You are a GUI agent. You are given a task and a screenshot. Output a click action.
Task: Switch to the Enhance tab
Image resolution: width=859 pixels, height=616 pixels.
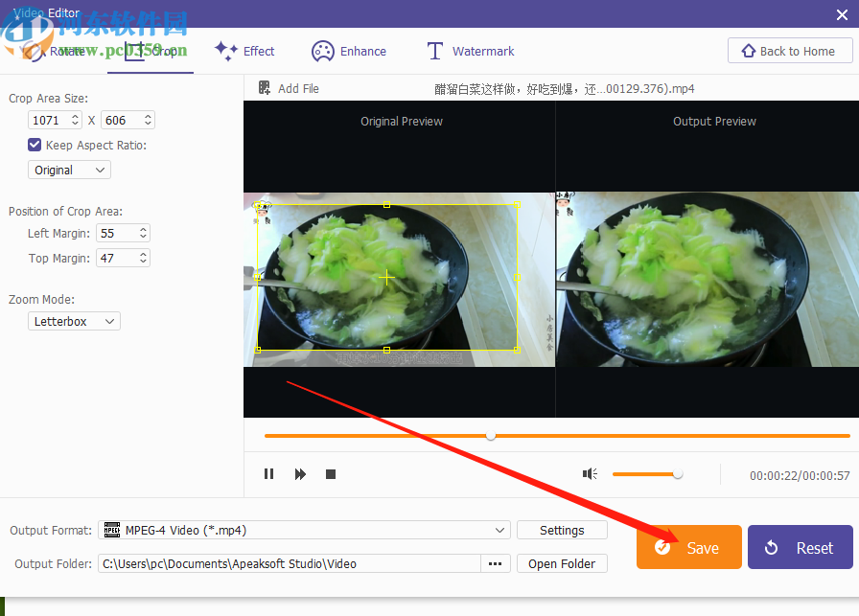[x=349, y=51]
